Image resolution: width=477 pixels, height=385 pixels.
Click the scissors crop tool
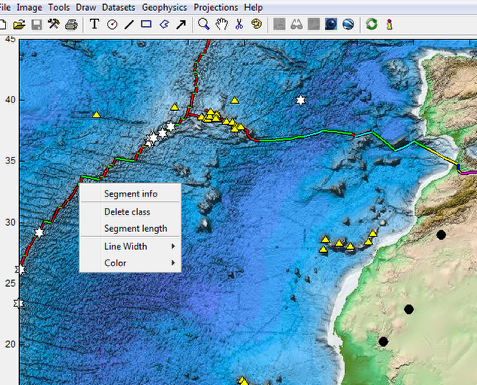coord(239,24)
